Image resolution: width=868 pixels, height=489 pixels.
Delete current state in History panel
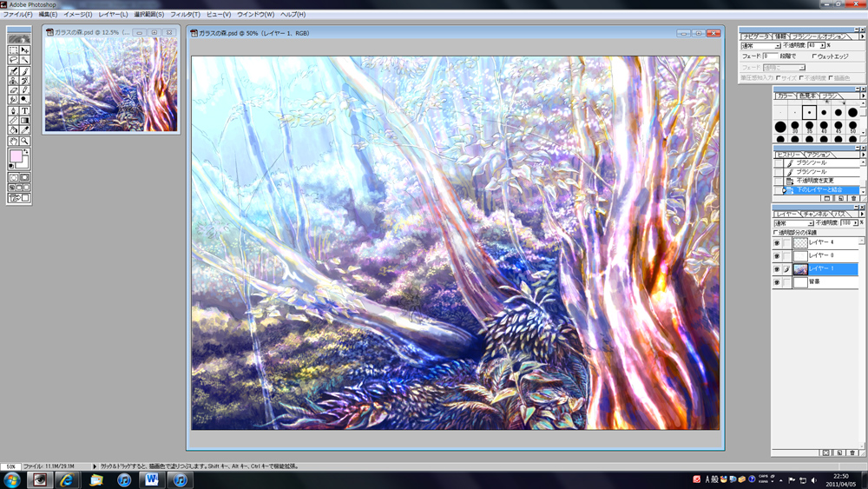(853, 198)
